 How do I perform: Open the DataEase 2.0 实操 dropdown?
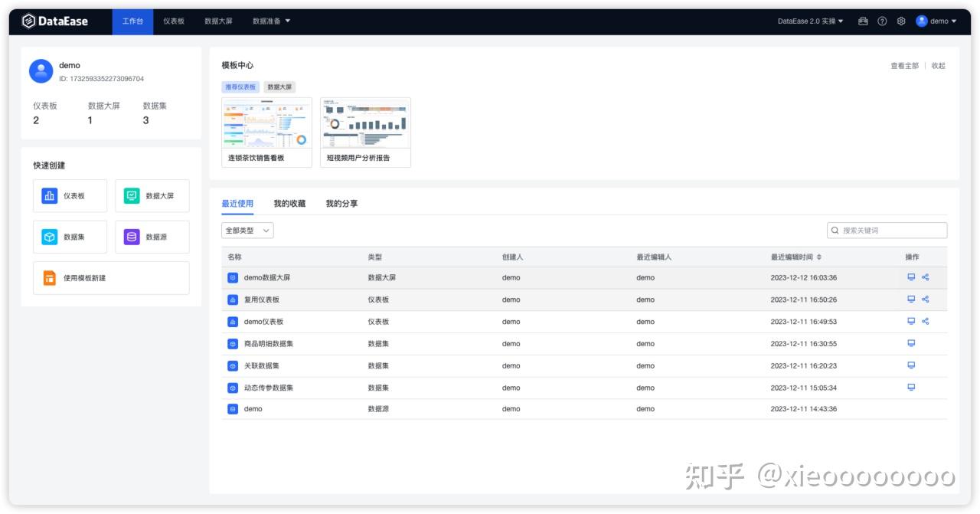click(810, 21)
